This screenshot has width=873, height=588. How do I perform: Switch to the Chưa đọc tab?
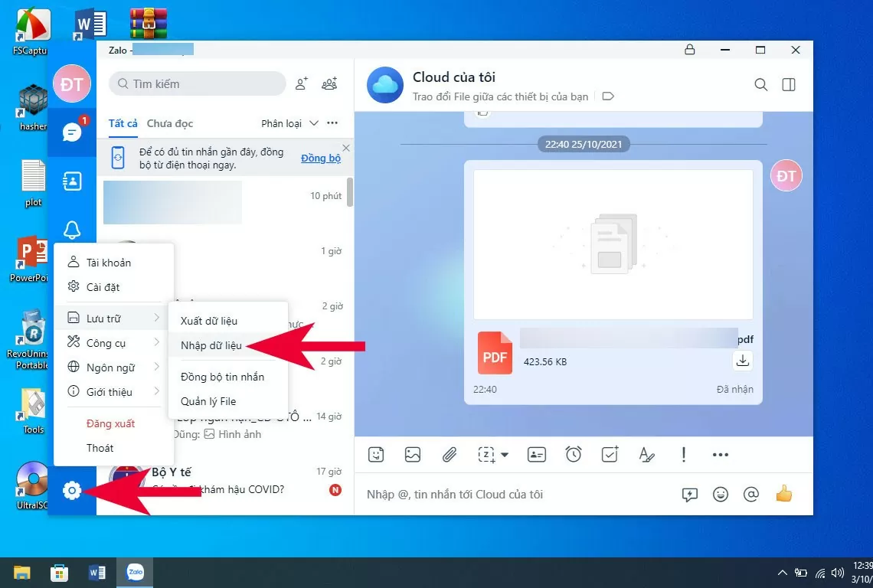pos(172,123)
